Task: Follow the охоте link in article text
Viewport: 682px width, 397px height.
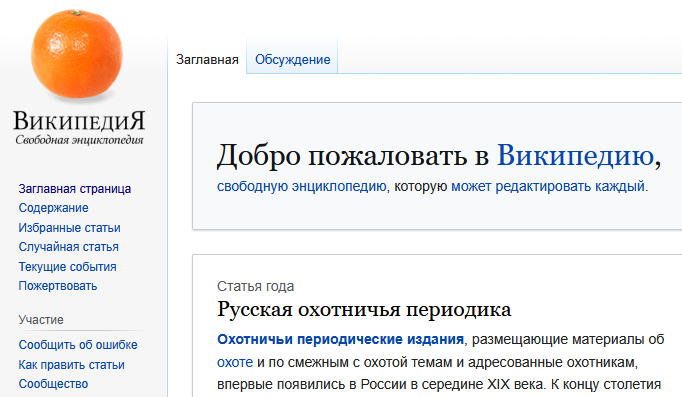Action: point(235,362)
